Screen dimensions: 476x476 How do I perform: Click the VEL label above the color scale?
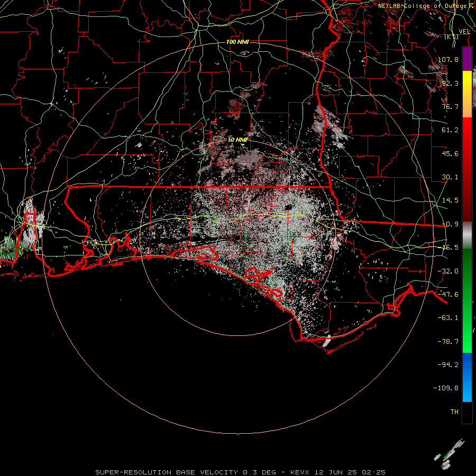[x=464, y=31]
